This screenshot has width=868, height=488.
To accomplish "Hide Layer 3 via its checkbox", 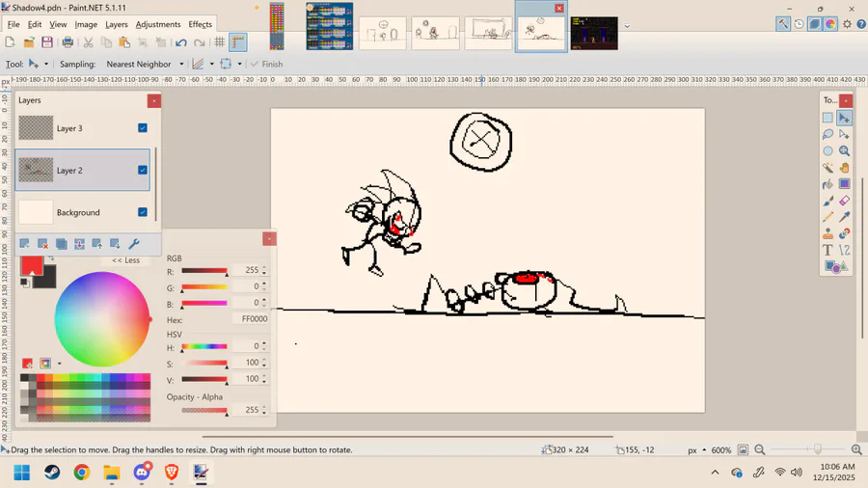I will pyautogui.click(x=143, y=128).
